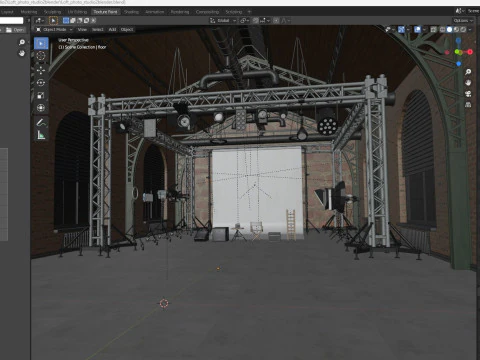480x360 pixels.
Task: Open the shading options dropdown arrow
Action: click(x=470, y=29)
